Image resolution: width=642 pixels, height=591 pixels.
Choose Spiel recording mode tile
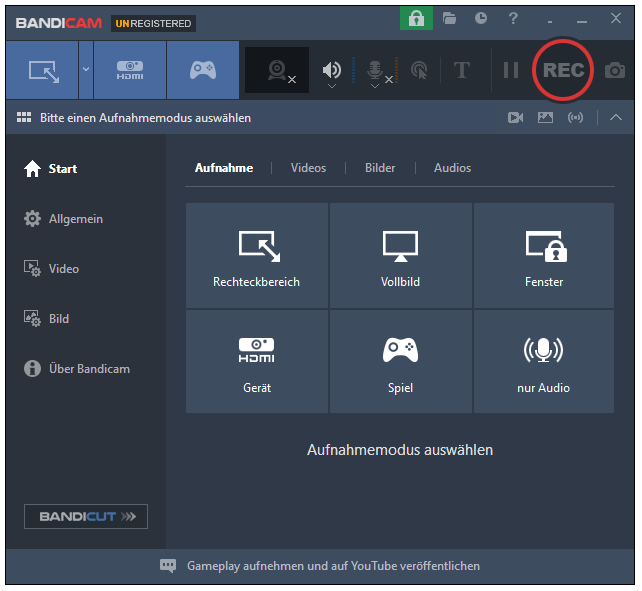tap(400, 361)
